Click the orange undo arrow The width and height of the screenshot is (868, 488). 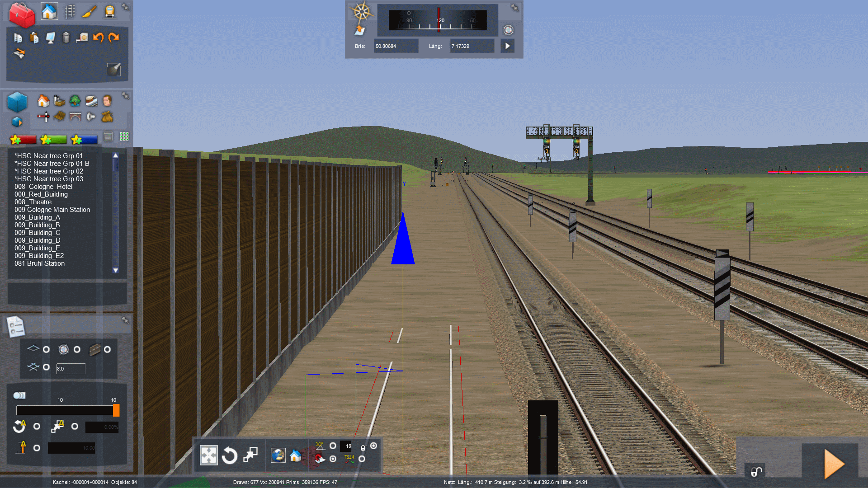tap(98, 38)
